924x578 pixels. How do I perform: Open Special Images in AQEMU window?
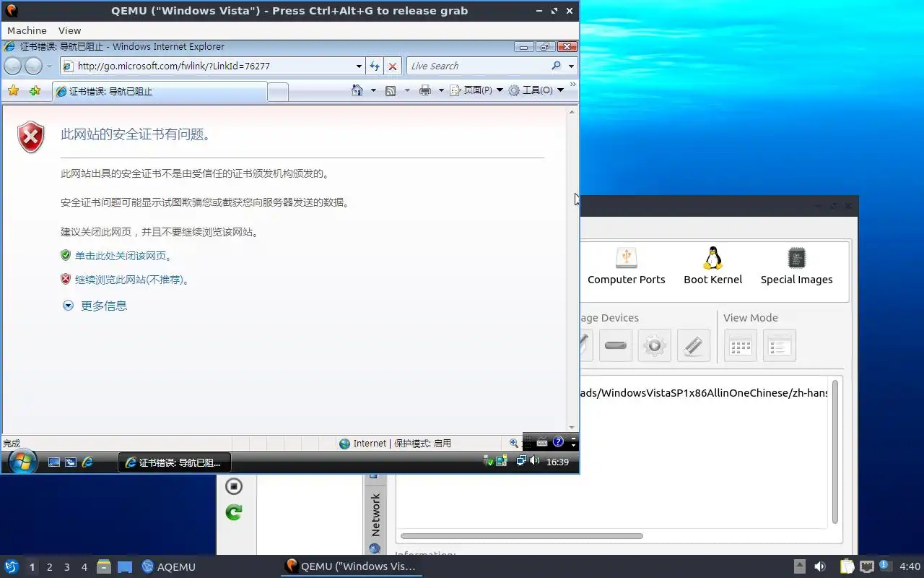click(x=797, y=266)
